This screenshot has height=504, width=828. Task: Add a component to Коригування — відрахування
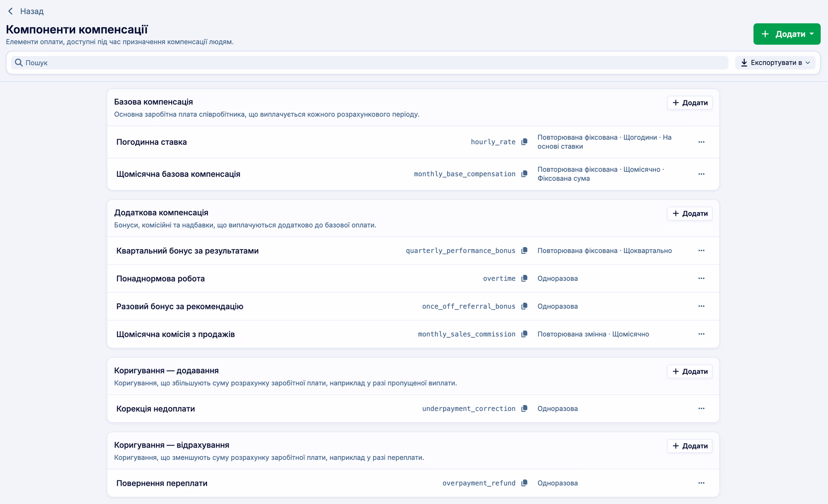(x=690, y=446)
